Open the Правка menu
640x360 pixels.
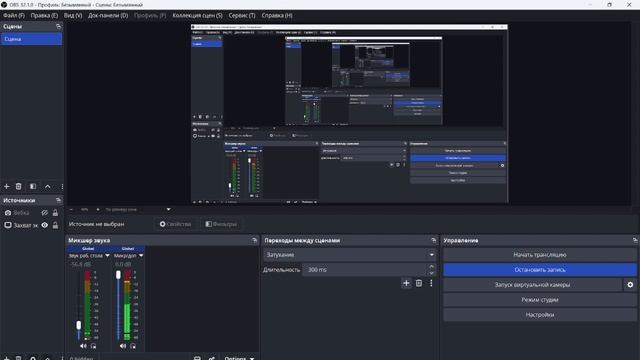pyautogui.click(x=44, y=15)
